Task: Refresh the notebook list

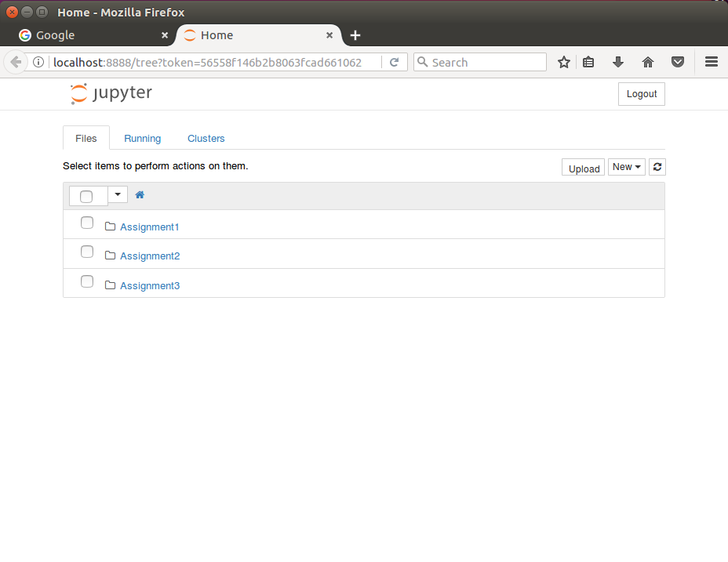Action: (x=657, y=167)
